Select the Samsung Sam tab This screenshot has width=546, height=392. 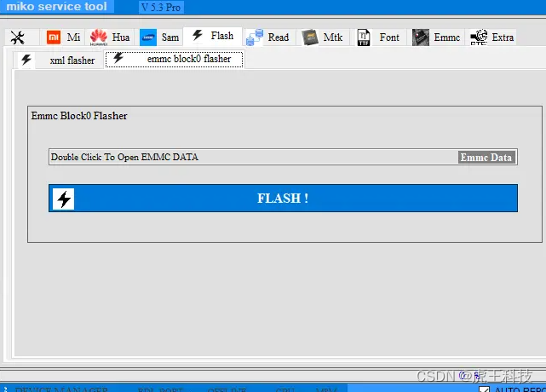(159, 37)
